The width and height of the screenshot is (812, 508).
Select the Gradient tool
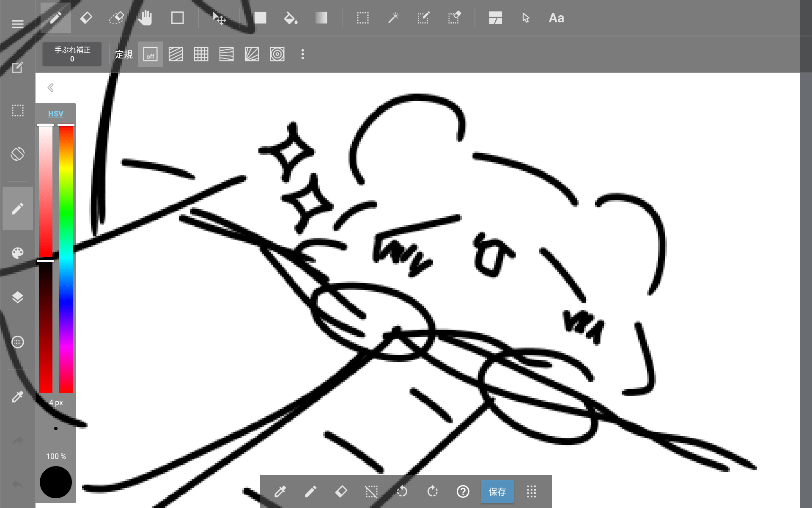click(x=321, y=18)
